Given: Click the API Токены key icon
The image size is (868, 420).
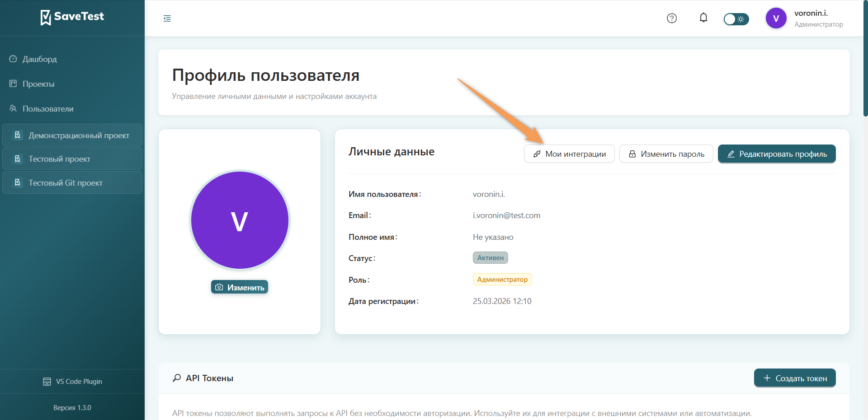Looking at the screenshot, I should tap(177, 378).
